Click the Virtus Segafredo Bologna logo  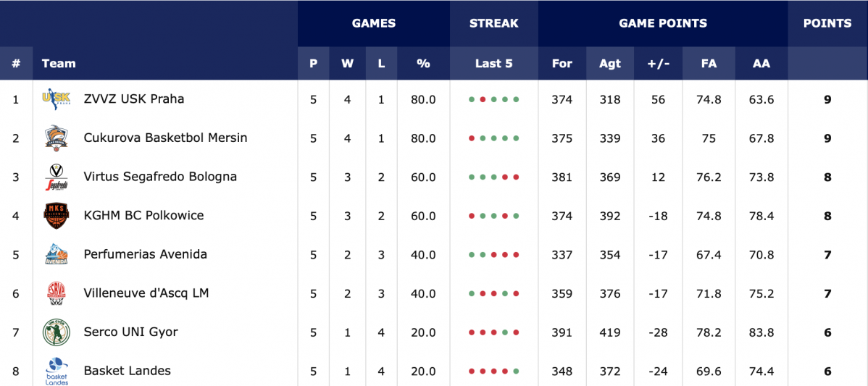coord(56,177)
